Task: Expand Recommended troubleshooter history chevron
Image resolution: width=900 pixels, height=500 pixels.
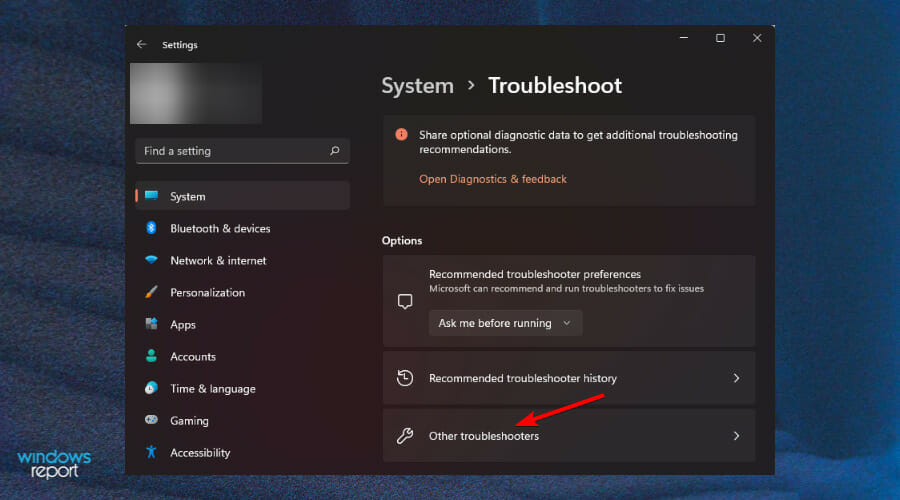Action: point(736,378)
